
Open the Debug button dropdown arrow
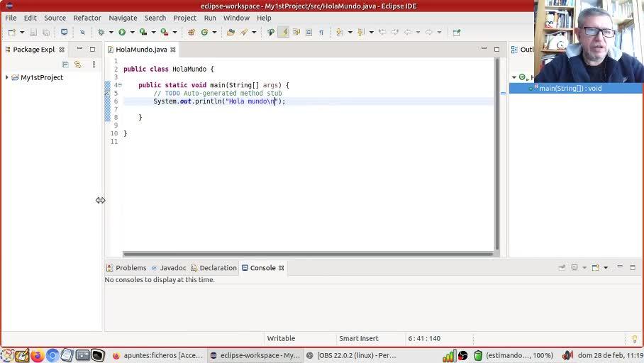pyautogui.click(x=111, y=32)
